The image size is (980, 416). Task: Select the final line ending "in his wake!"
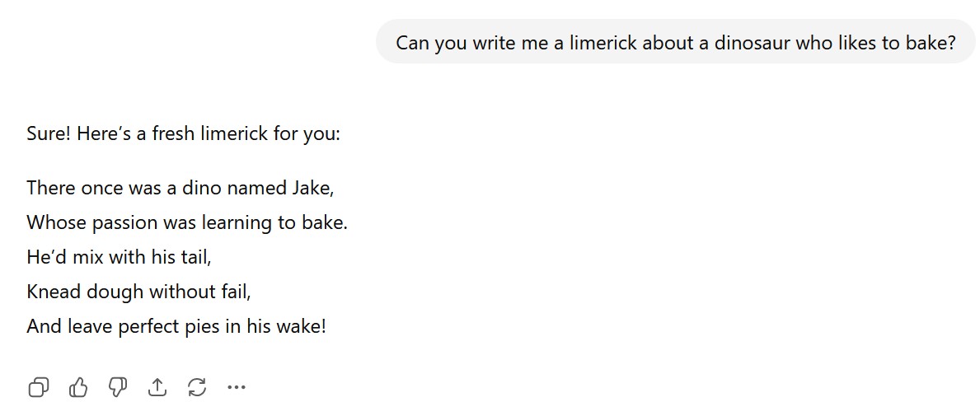[176, 326]
